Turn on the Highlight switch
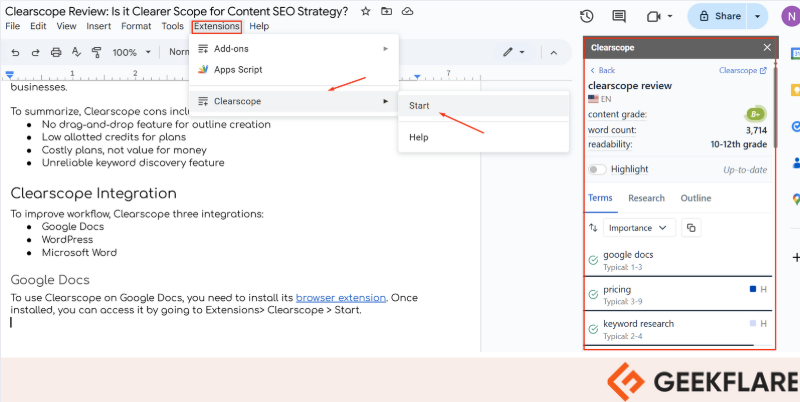This screenshot has height=402, width=800. (x=597, y=169)
